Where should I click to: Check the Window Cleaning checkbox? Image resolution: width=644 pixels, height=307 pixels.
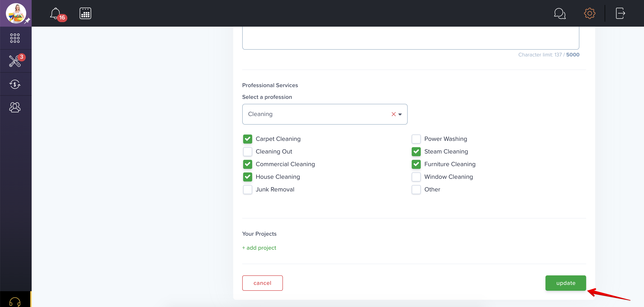tap(416, 177)
